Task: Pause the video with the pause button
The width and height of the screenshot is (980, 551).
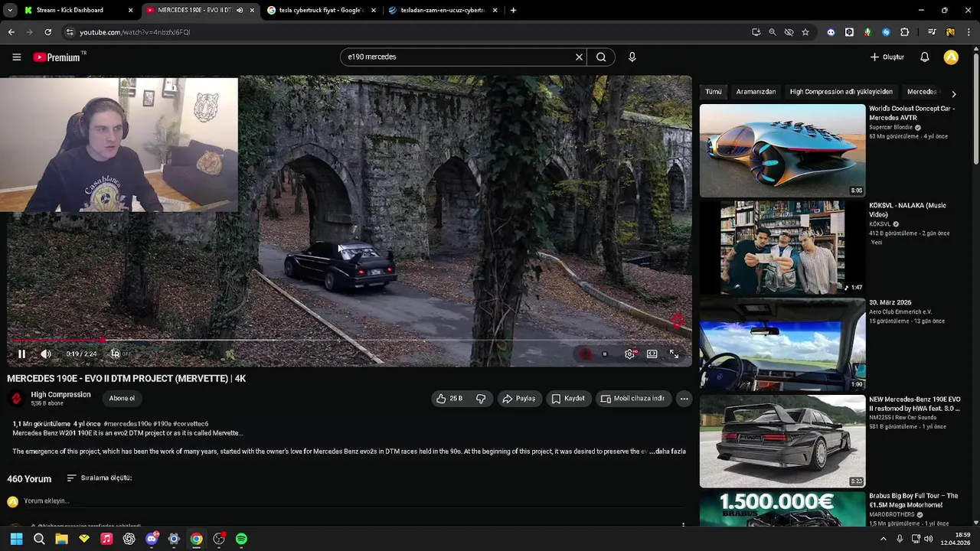Action: point(21,354)
